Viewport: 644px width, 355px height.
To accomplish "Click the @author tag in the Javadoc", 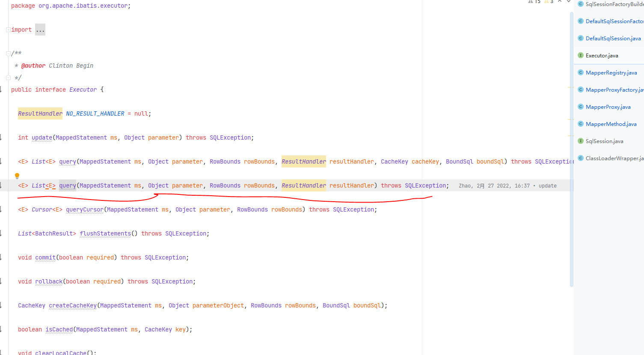I will (33, 66).
